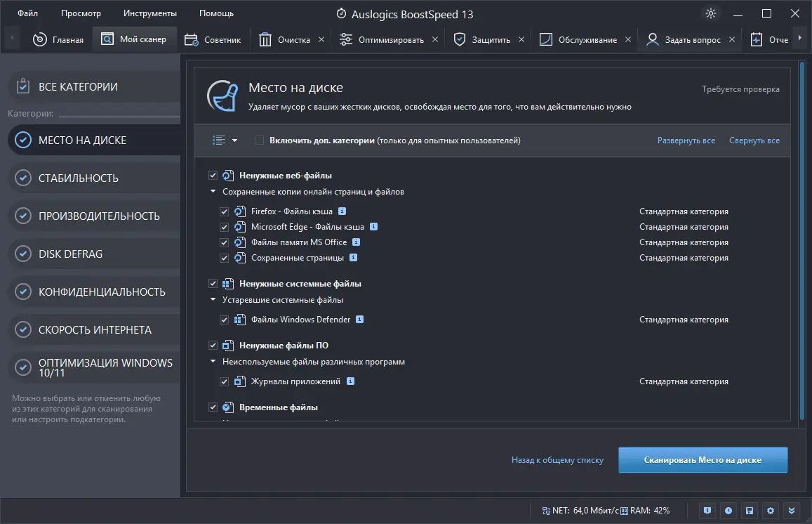Click Свернуть все link
The height and width of the screenshot is (524, 812).
point(754,140)
